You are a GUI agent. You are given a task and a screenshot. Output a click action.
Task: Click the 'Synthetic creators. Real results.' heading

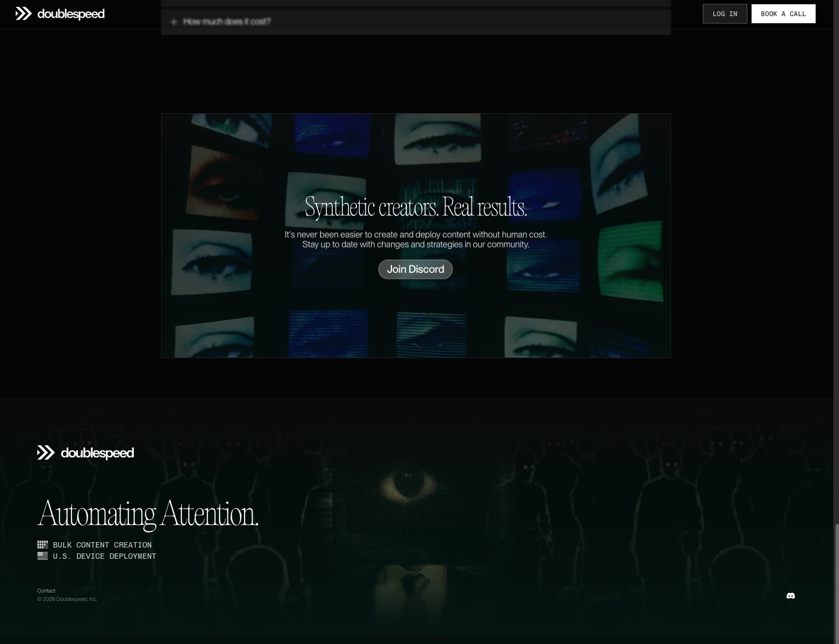[x=416, y=207]
